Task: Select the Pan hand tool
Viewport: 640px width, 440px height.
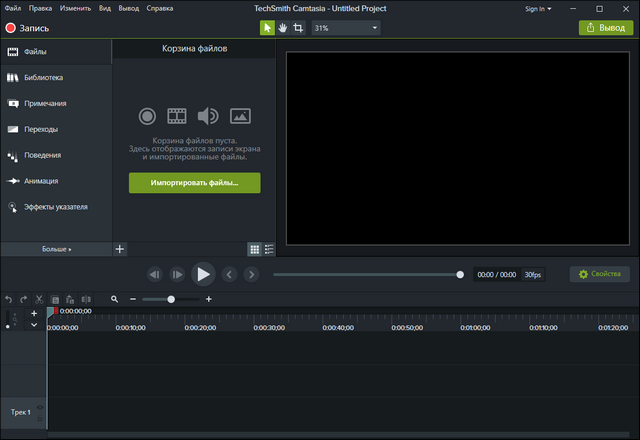Action: point(283,28)
